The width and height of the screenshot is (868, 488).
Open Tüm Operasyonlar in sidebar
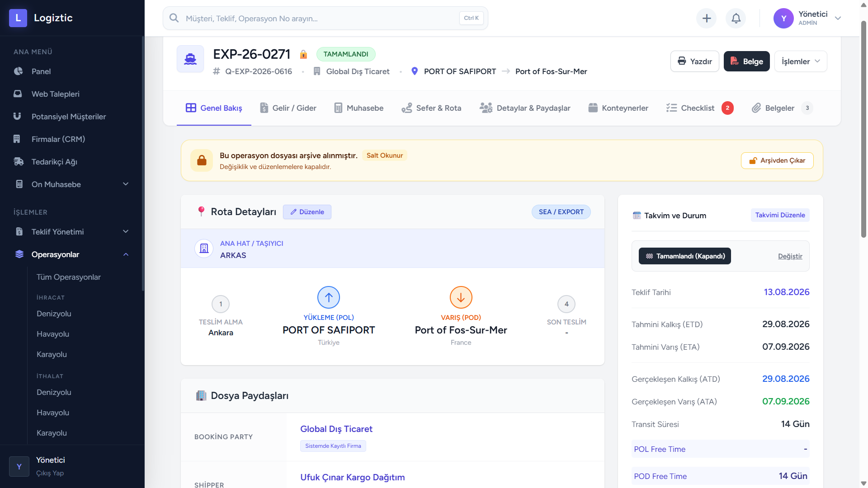pos(69,277)
